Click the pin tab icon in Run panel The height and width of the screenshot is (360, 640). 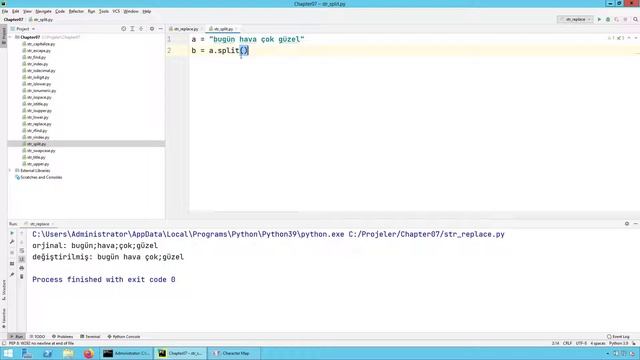pyautogui.click(x=12, y=274)
